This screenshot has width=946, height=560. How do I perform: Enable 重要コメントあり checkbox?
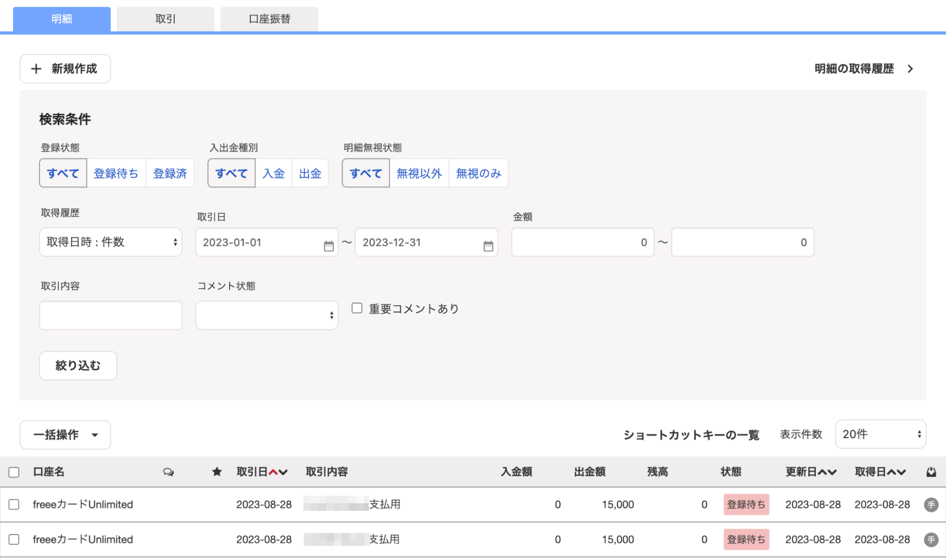coord(357,308)
